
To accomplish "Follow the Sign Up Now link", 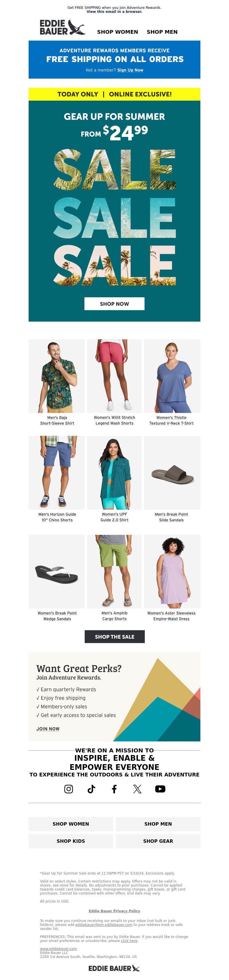I will tap(130, 70).
